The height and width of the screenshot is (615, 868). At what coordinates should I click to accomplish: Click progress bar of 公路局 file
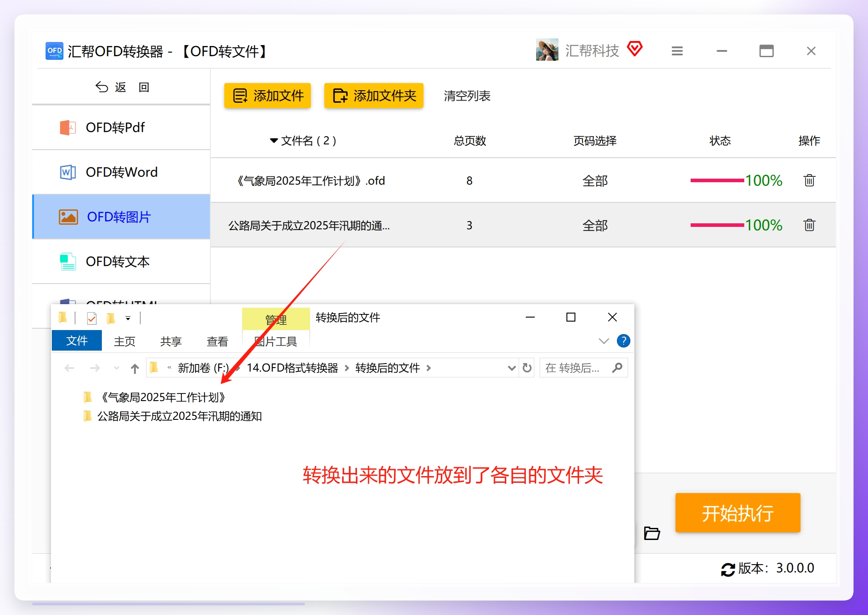[717, 225]
